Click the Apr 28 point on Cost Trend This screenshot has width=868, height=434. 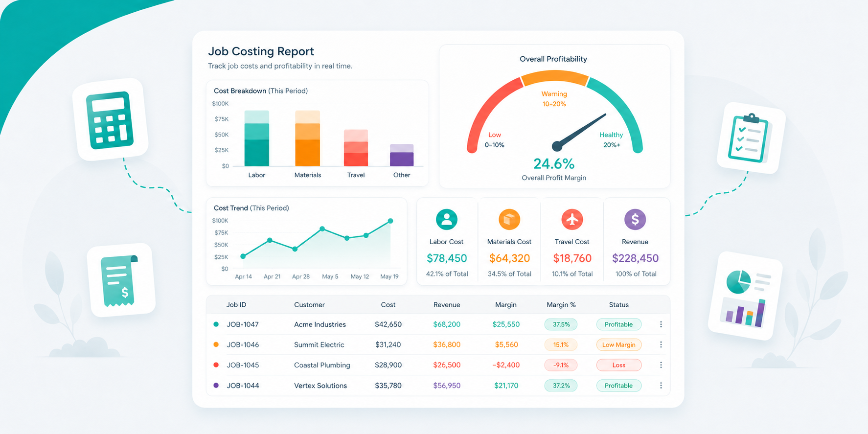coord(295,249)
